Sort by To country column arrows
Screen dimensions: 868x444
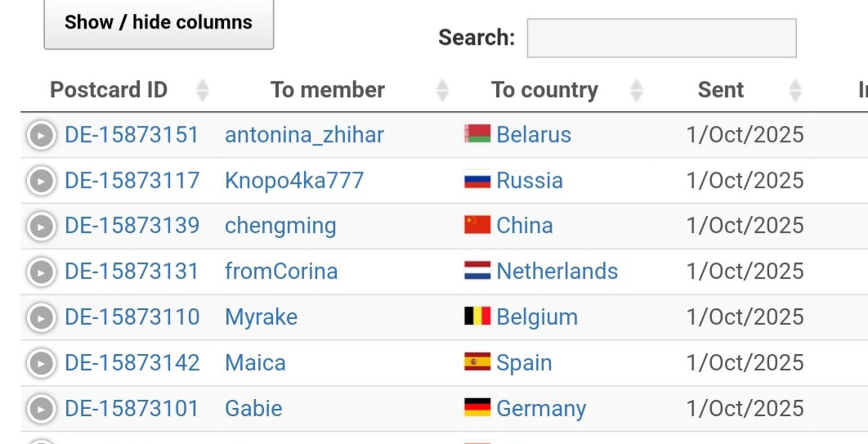[x=637, y=90]
